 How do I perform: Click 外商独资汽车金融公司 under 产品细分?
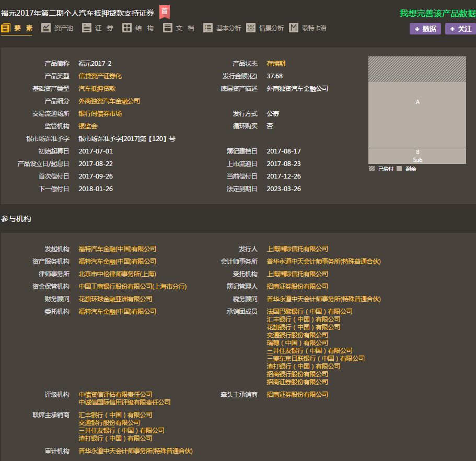coord(109,101)
